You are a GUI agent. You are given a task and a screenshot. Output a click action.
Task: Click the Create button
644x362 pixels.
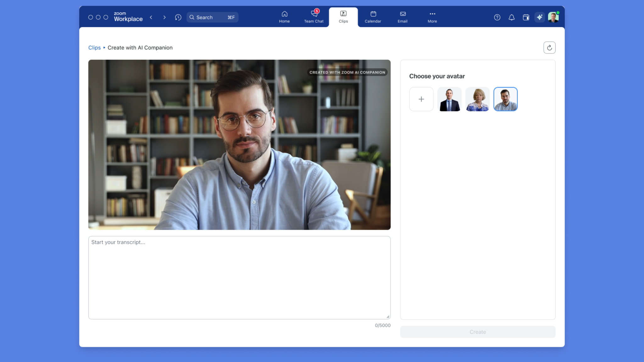coord(478,332)
